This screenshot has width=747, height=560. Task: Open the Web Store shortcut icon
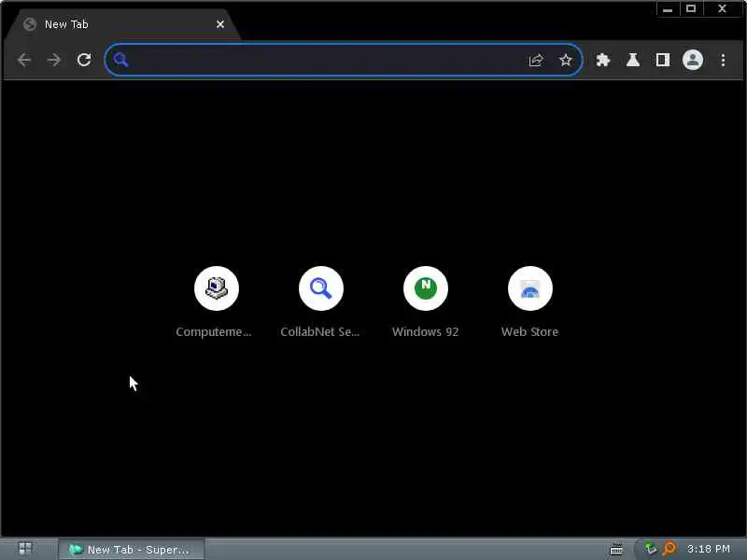(530, 288)
